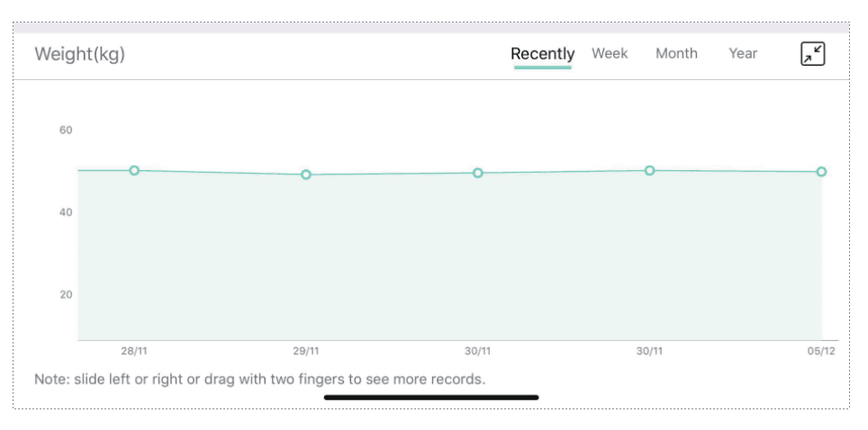Show the Year weight view
The height and width of the screenshot is (430, 868).
[x=743, y=54]
